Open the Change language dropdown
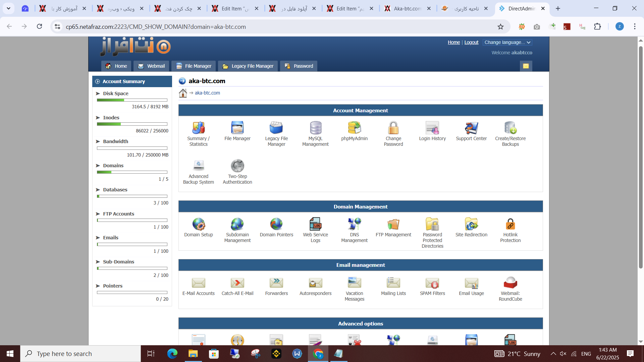The width and height of the screenshot is (644, 362). tap(507, 42)
